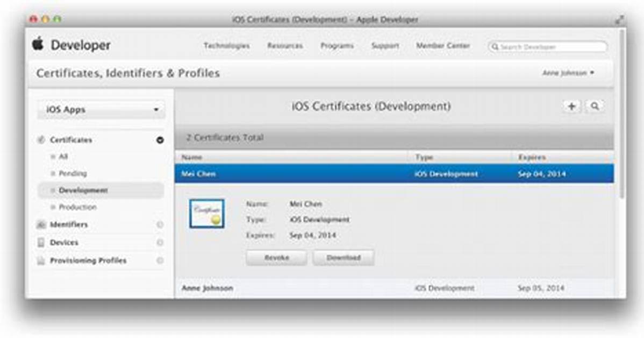Click Sep 04, 2014 in highlighted row
Viewport: 644px width, 338px height.
click(542, 174)
